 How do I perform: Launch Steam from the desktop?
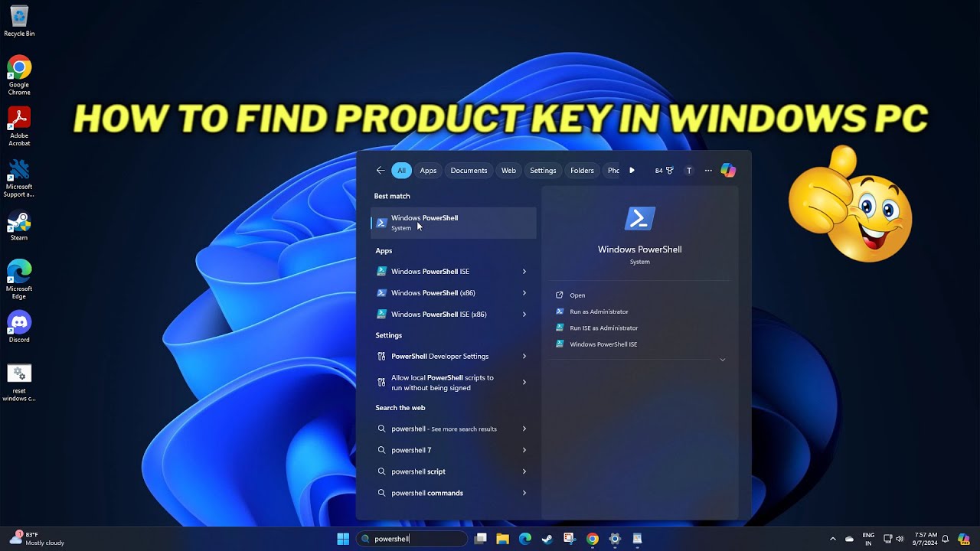pos(19,227)
